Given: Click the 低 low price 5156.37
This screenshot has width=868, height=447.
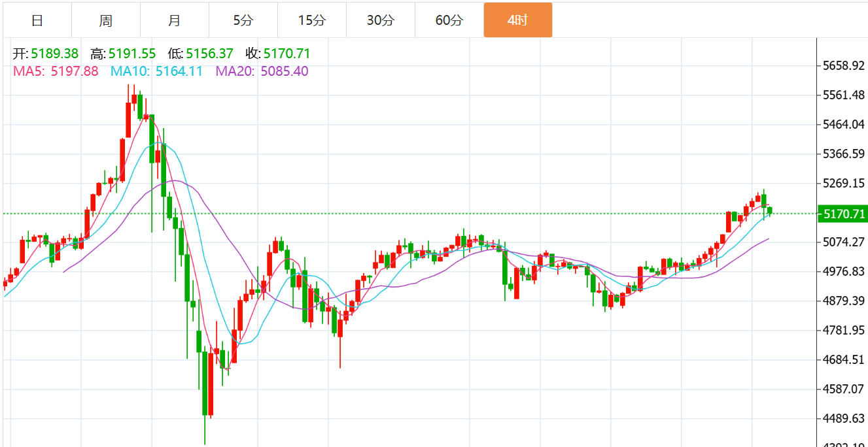Looking at the screenshot, I should tap(209, 54).
